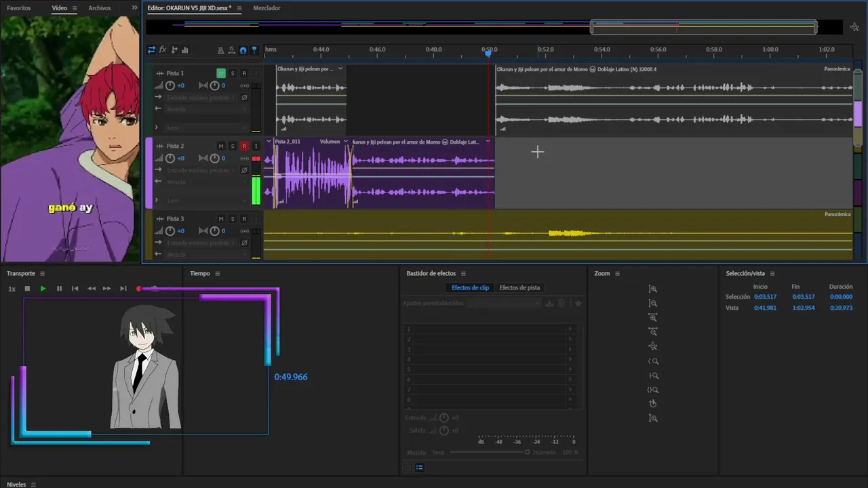Click Zoom Out Amplitude icon in Zoom panel
Screen dimensions: 868x488
click(x=653, y=303)
